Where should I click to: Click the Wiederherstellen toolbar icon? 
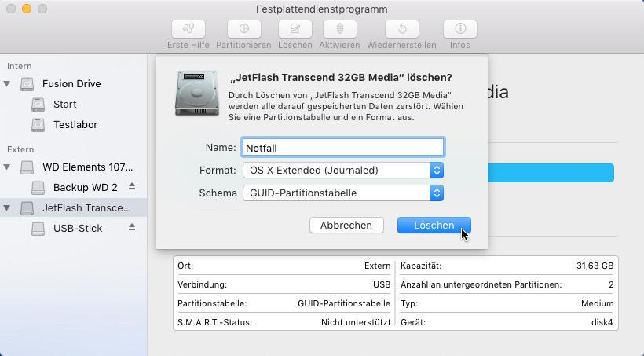(x=401, y=29)
